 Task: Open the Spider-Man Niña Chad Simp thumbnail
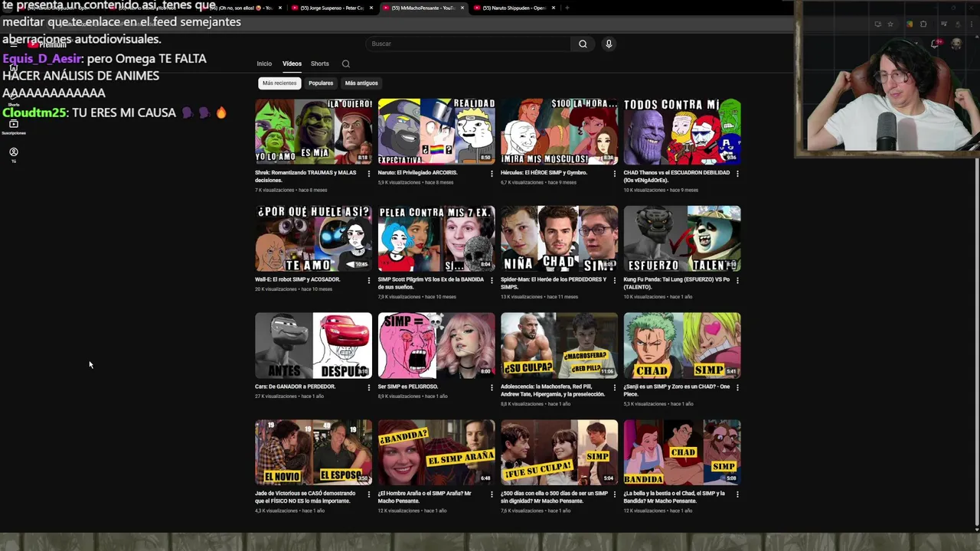(x=559, y=239)
